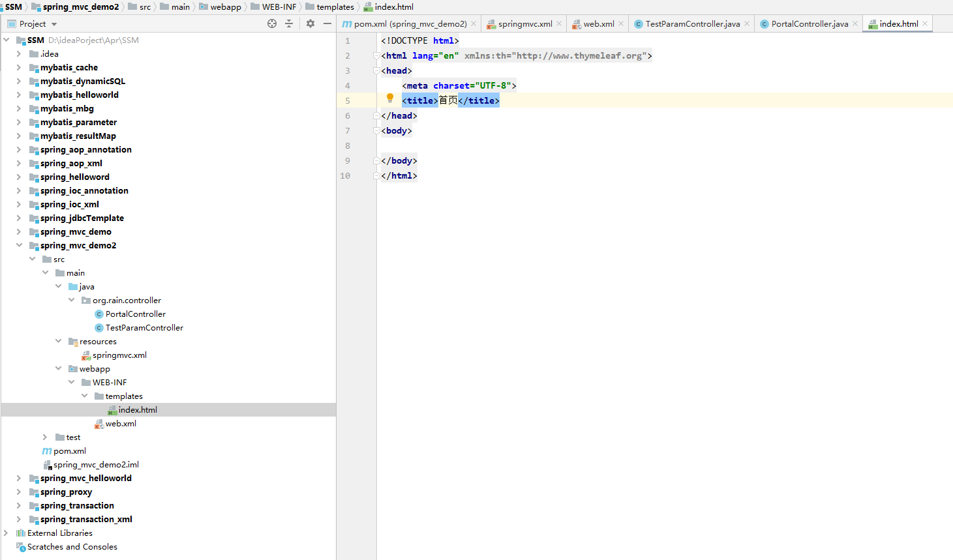Select TestParamController class in tree

(x=144, y=327)
